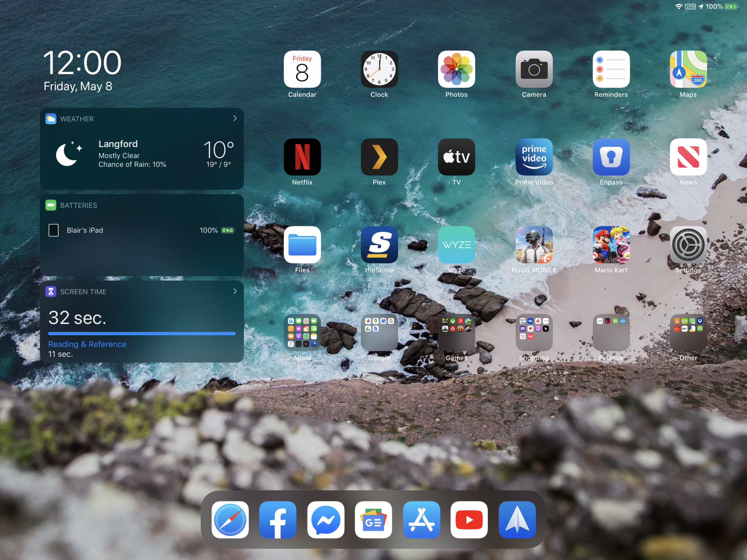
Task: Tap the 32 sec. screen time total
Action: coord(77,318)
